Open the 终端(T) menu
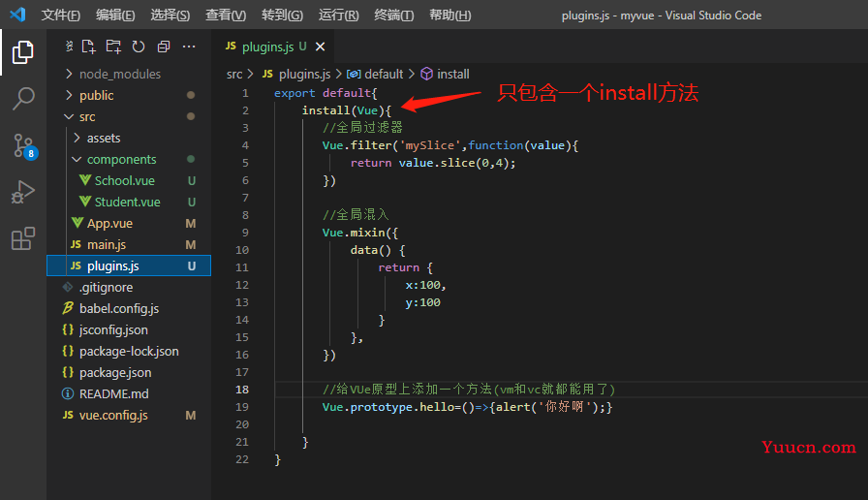The width and height of the screenshot is (868, 500). [393, 15]
